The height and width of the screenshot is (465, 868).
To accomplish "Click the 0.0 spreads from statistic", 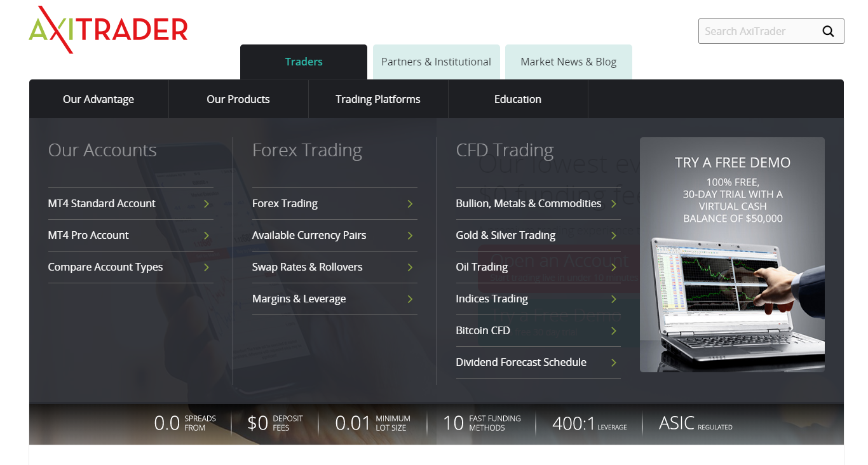I will pos(185,423).
